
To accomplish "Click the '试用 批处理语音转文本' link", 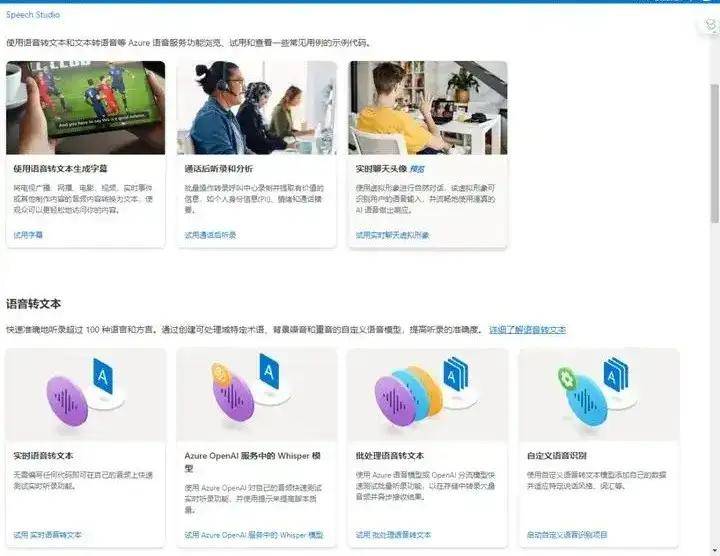I will pos(400,535).
